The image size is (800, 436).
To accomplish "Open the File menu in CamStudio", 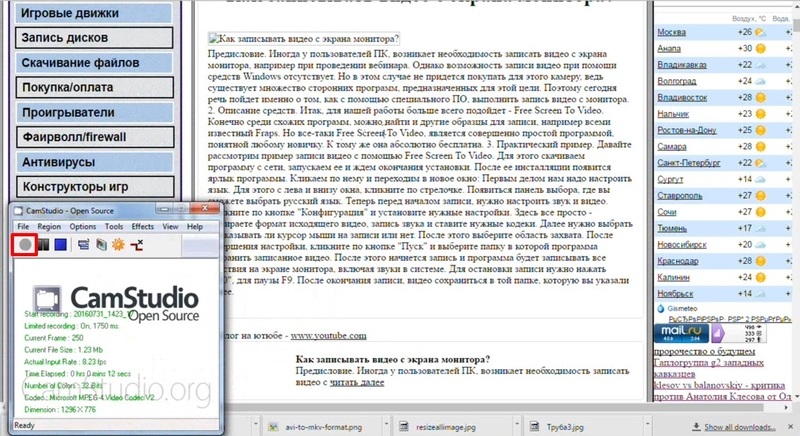I will pos(23,226).
